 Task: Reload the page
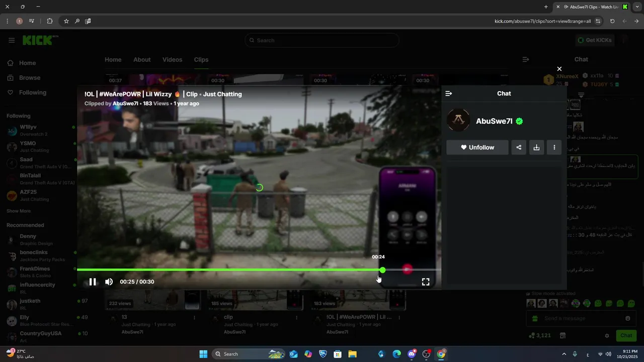click(612, 21)
